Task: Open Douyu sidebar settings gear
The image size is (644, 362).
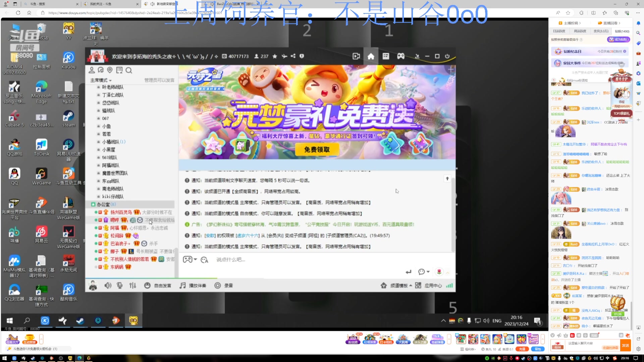Action: point(638,349)
